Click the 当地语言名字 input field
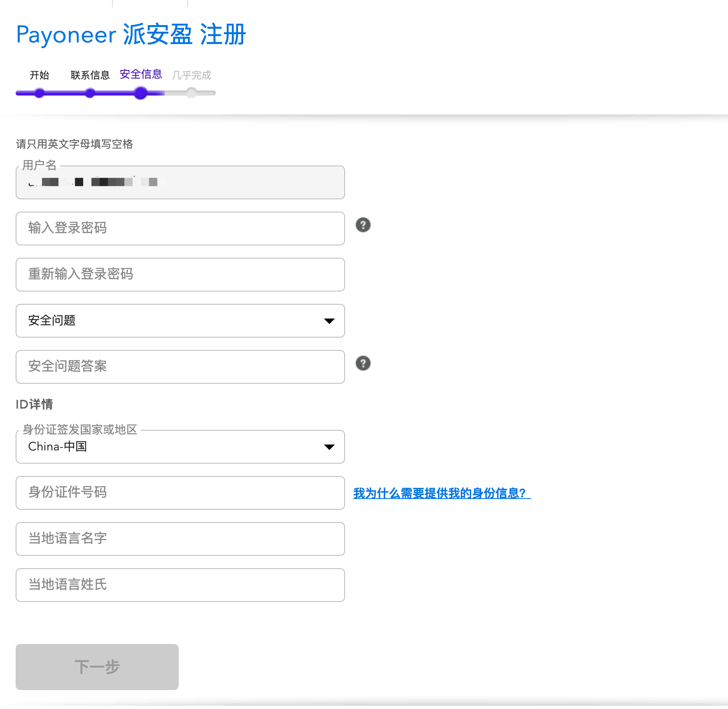Screen dimensions: 728x709 [x=180, y=539]
